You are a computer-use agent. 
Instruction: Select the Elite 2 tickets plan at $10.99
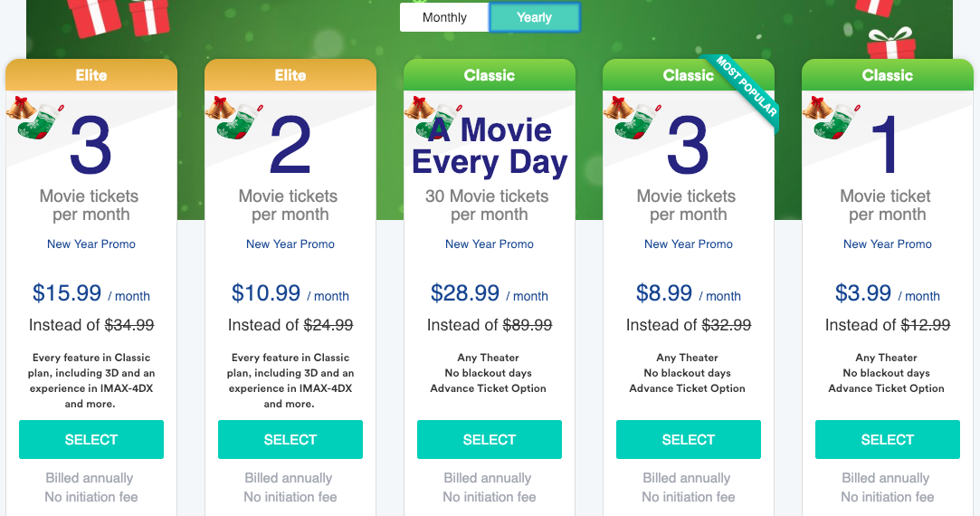290,440
